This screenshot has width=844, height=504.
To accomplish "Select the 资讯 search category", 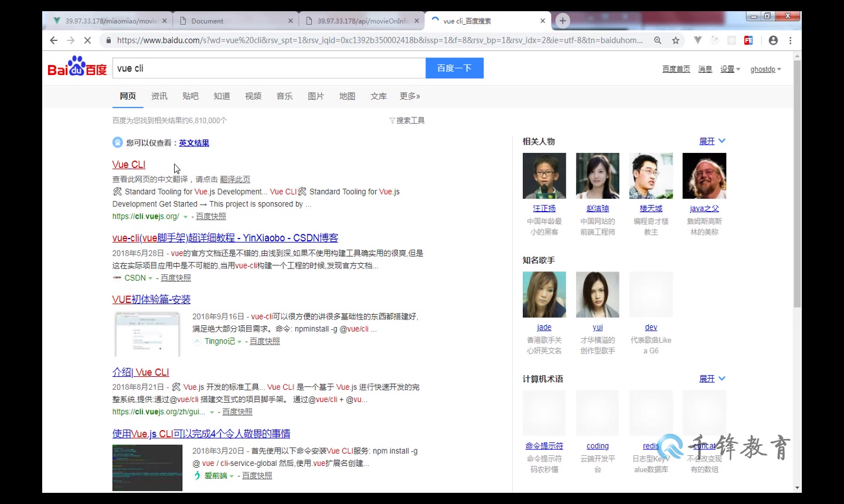I will coord(159,96).
